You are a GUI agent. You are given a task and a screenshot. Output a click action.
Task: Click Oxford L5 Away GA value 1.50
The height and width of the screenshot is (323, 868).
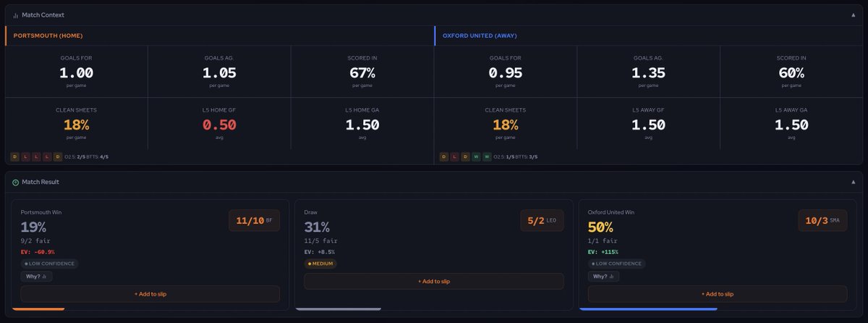pos(791,124)
